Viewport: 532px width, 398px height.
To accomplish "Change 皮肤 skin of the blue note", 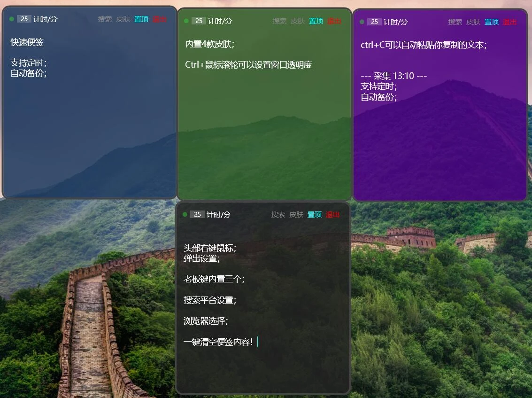I will (123, 19).
